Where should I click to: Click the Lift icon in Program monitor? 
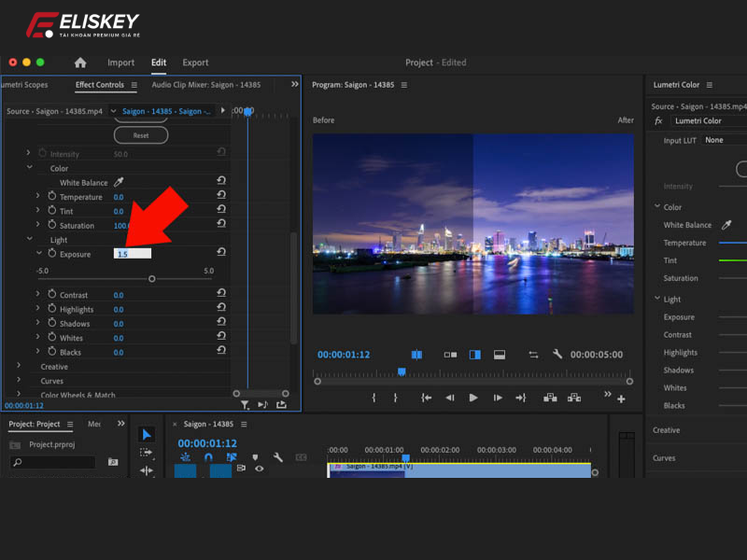point(551,397)
